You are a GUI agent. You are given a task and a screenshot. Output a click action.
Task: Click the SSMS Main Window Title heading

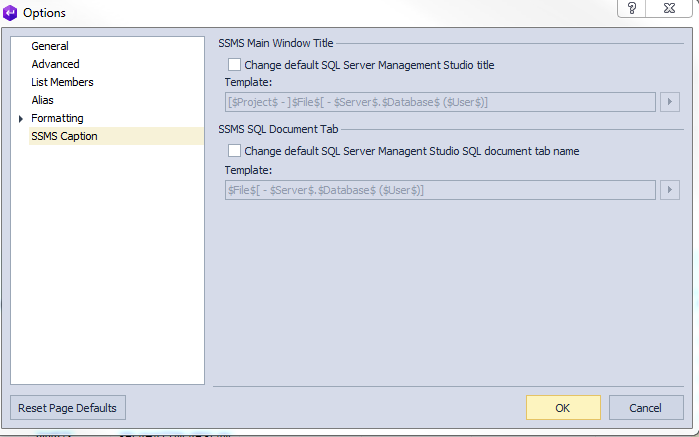pos(275,43)
